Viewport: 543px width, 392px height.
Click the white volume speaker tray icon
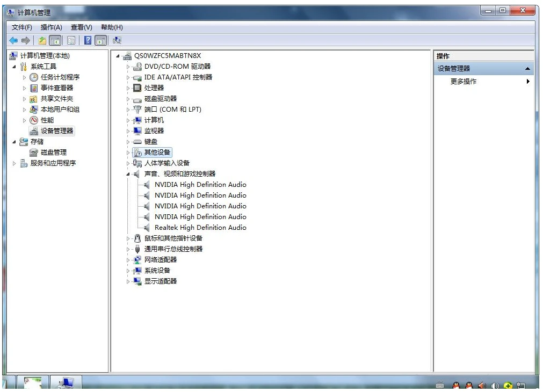pyautogui.click(x=495, y=385)
